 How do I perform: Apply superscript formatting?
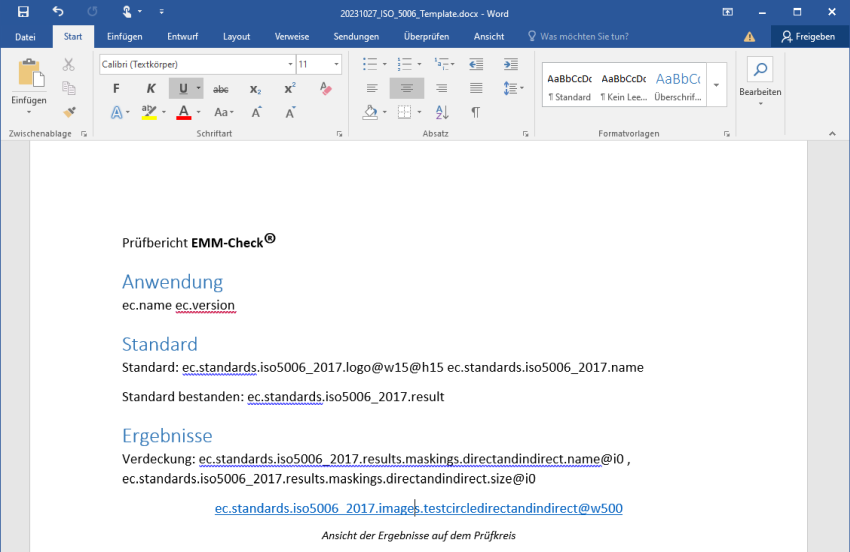coord(290,88)
